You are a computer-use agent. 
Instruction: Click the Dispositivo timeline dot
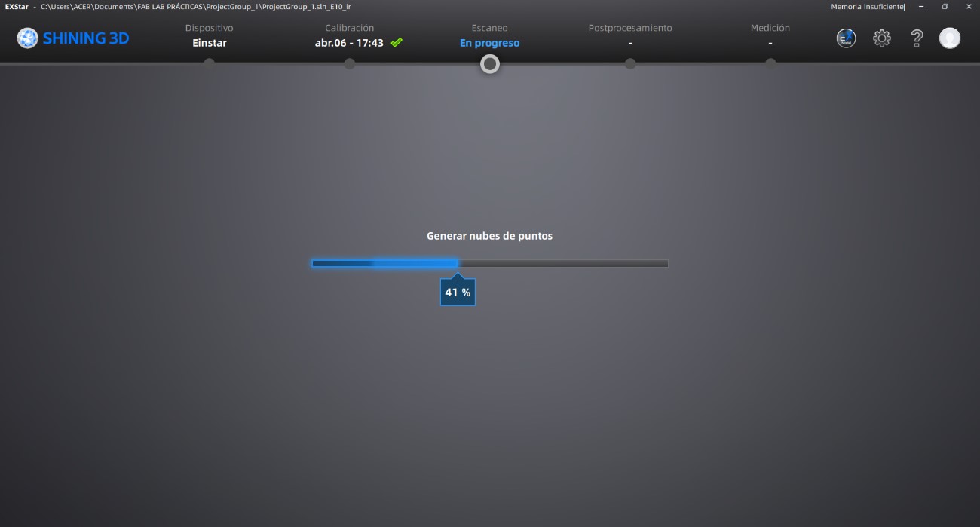pyautogui.click(x=210, y=64)
